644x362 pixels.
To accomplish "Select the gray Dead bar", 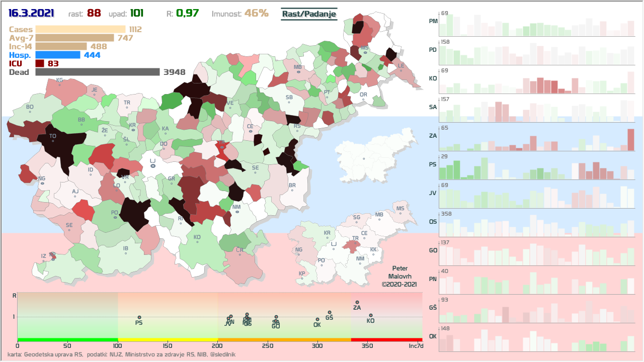I will 97,72.
